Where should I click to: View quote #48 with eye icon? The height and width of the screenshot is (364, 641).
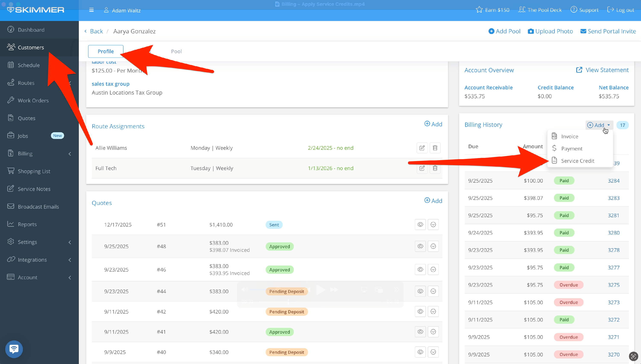point(420,246)
